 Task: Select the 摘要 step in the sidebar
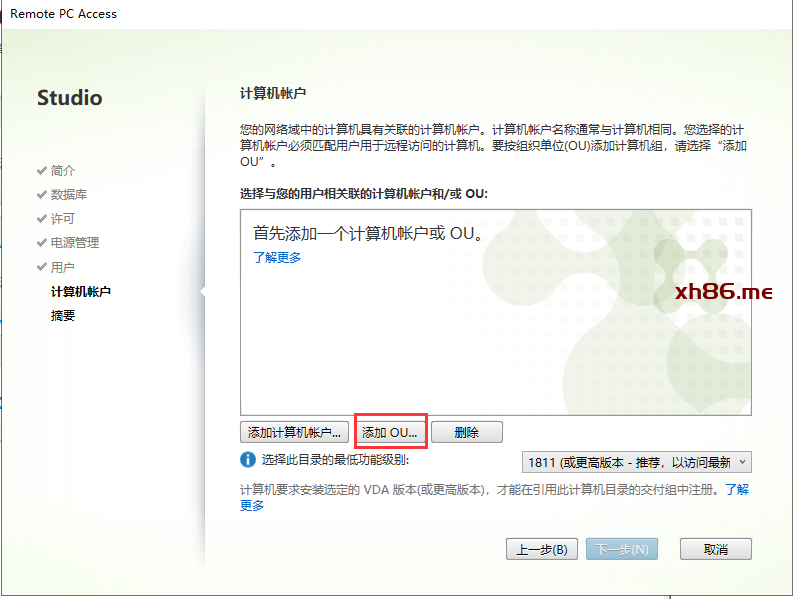point(62,315)
